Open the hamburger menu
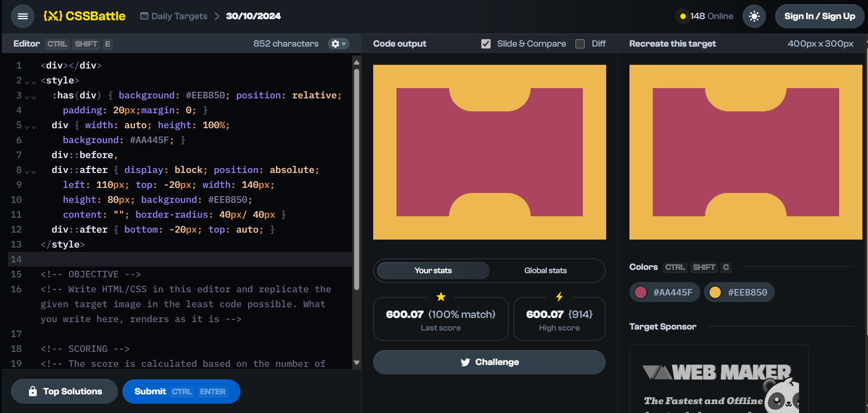 pos(23,16)
